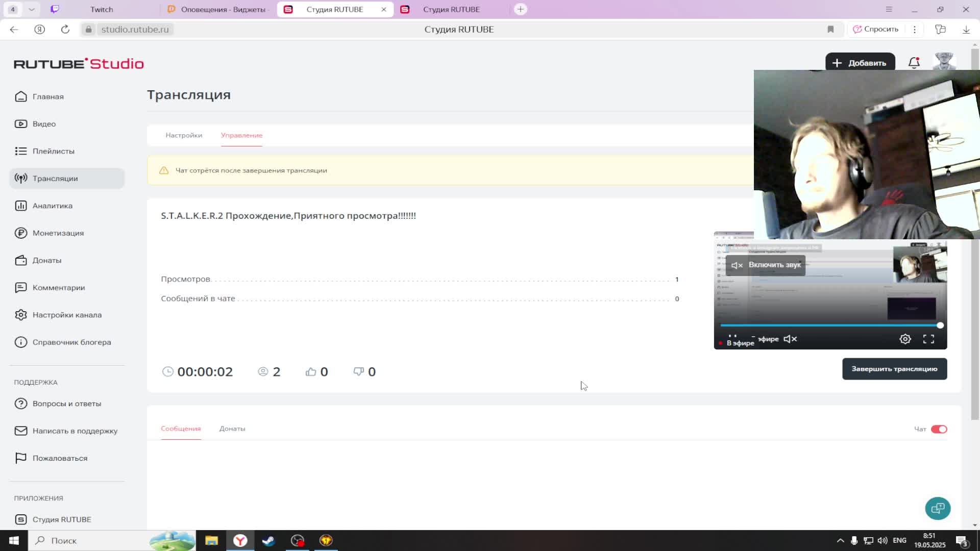Viewport: 980px width, 551px height.
Task: Click Завершить трансляцию button
Action: 894,369
